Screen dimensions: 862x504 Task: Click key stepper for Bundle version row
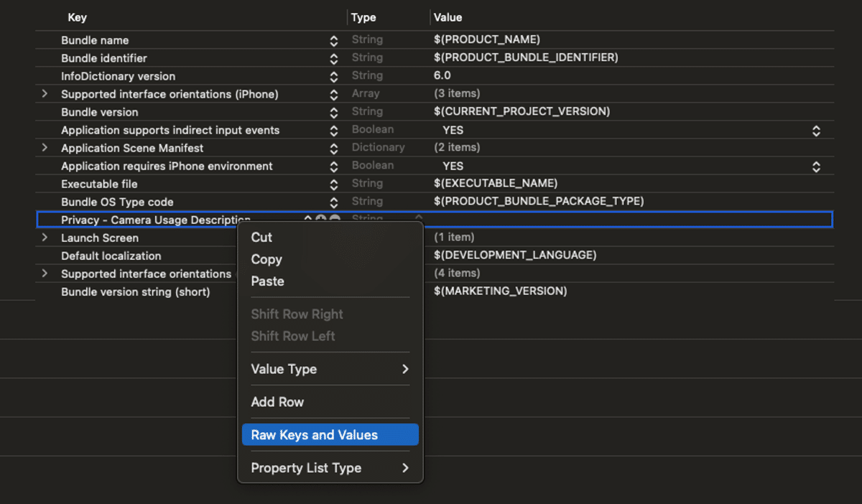tap(334, 112)
